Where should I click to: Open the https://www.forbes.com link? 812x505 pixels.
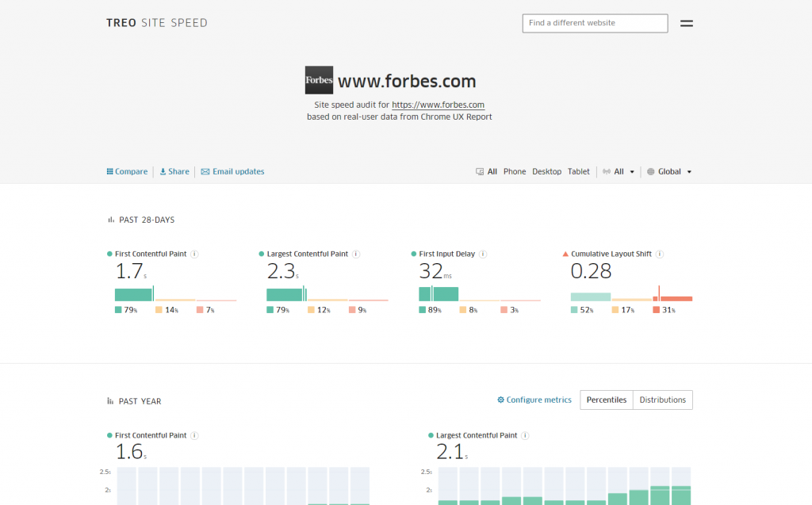pos(438,105)
